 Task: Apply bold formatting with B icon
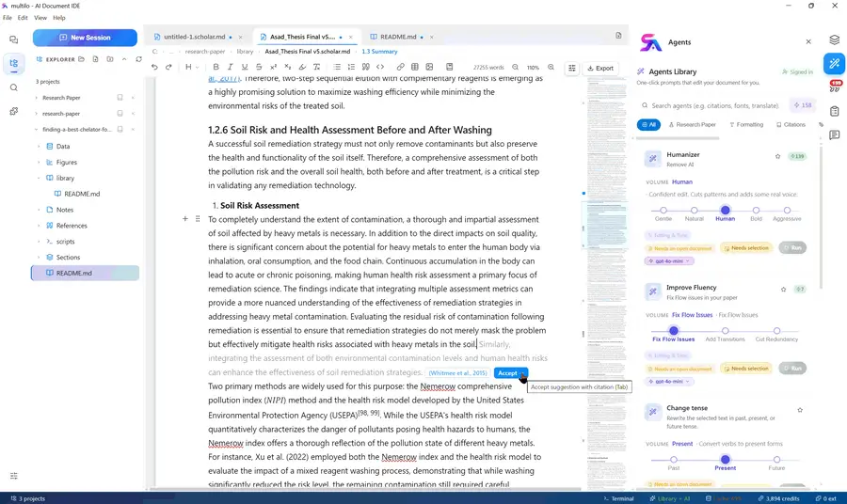pos(216,67)
